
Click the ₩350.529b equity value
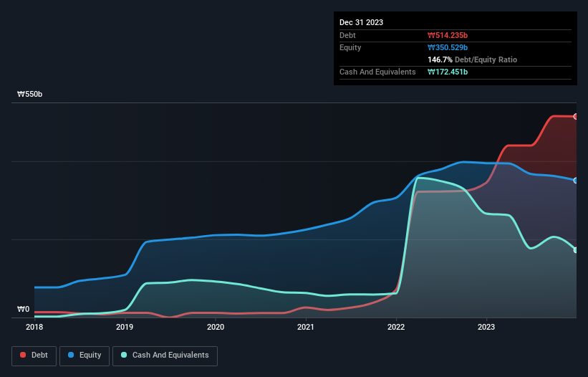448,47
